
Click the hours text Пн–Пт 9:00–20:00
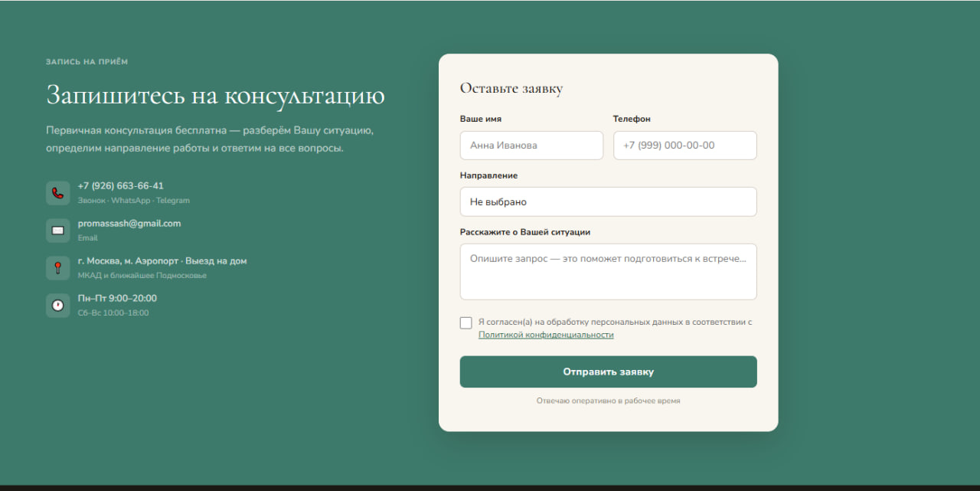coord(117,299)
